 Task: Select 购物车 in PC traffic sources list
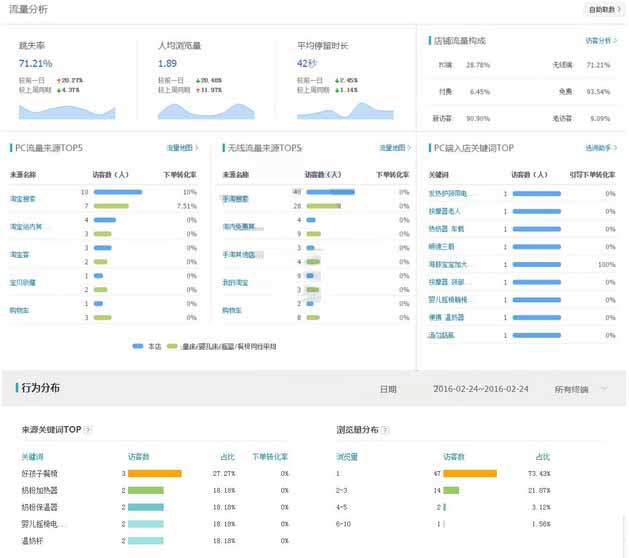click(x=19, y=311)
